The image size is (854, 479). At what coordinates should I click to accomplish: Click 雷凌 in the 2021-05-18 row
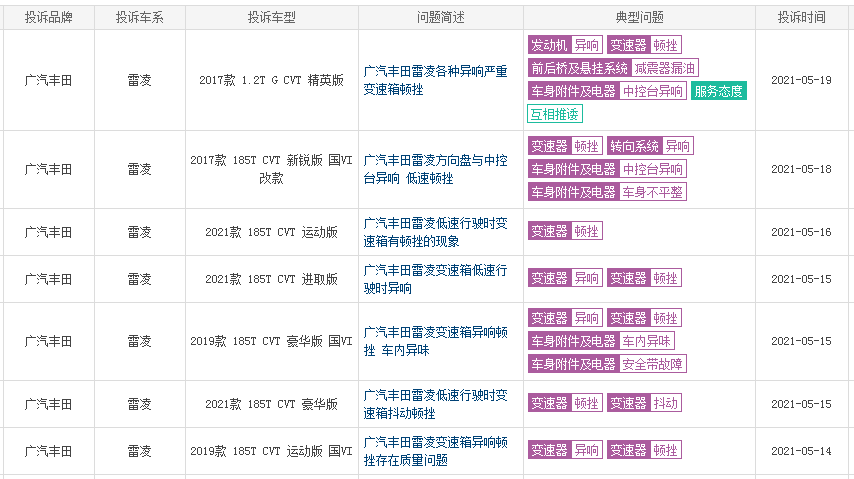tap(139, 169)
